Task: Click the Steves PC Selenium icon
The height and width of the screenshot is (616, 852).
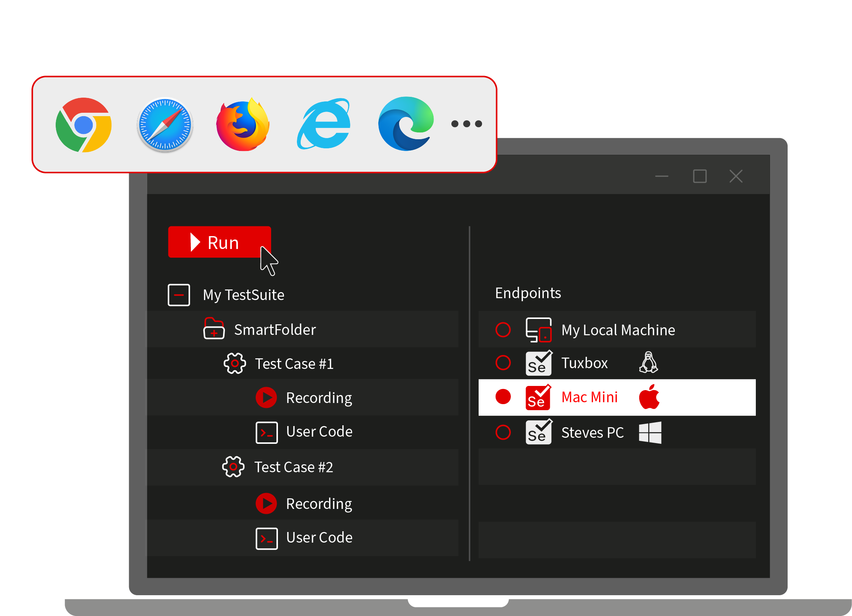Action: click(539, 431)
